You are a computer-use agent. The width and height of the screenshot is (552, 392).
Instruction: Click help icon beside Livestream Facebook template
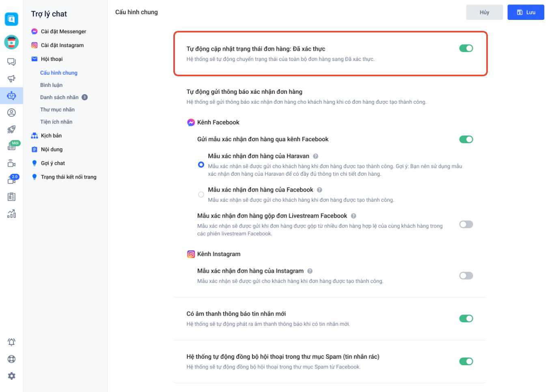(x=354, y=216)
